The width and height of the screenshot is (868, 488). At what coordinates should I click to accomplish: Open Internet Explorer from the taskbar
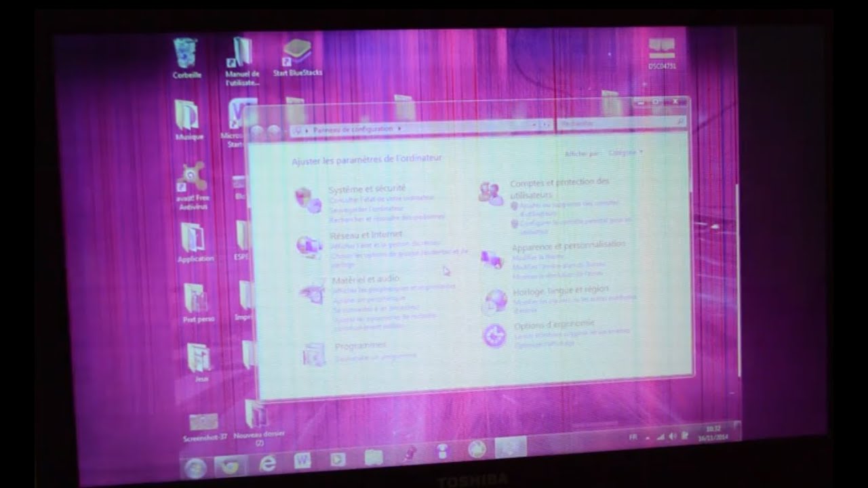tap(268, 463)
